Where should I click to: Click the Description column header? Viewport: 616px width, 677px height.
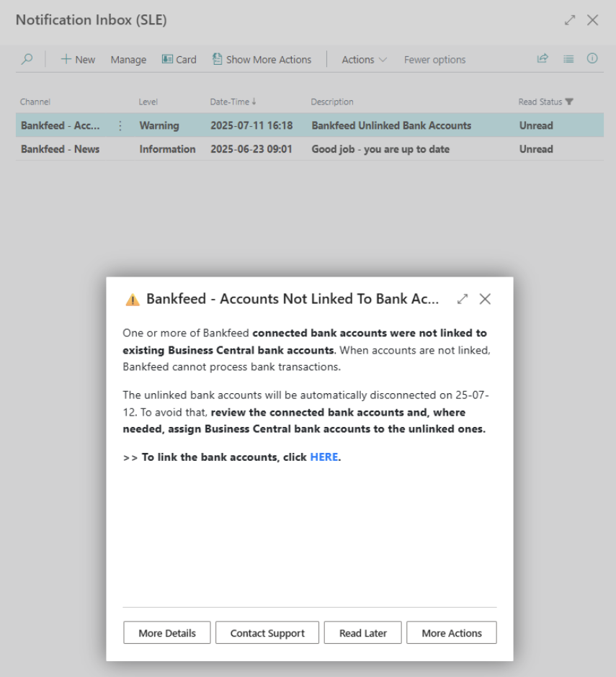tap(332, 102)
